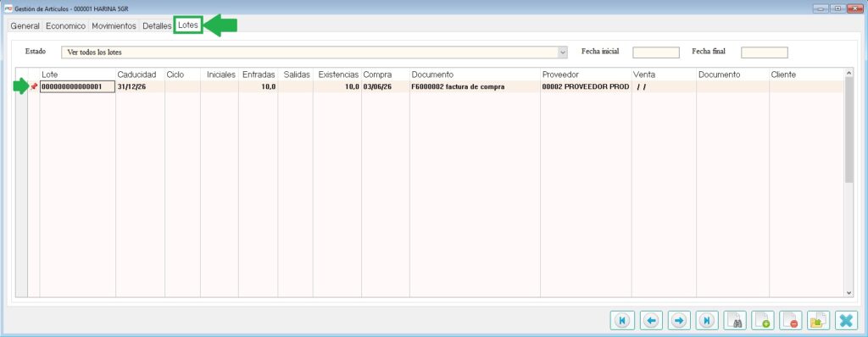Click the Existencias column header
868x337 pixels.
[x=337, y=75]
